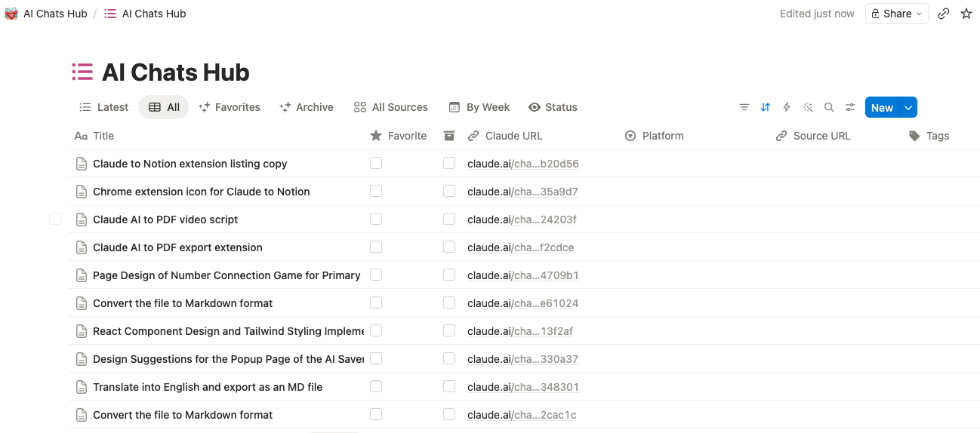This screenshot has height=433, width=980.
Task: Open claude.ai link ending 2cac1c
Action: 522,415
